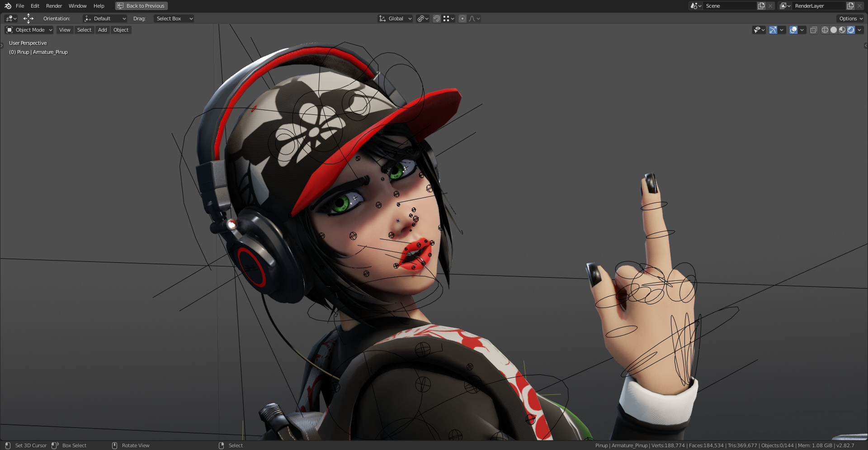
Task: Open the File menu
Action: 20,6
